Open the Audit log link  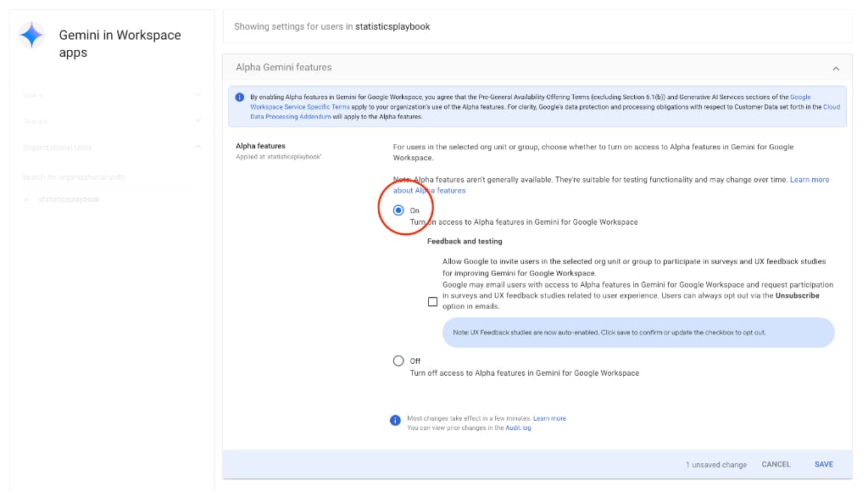[518, 428]
